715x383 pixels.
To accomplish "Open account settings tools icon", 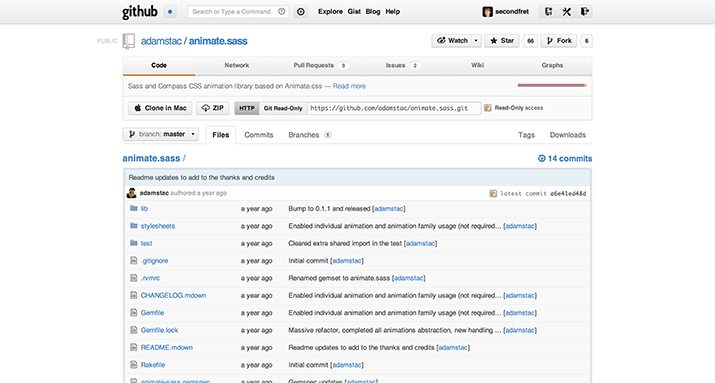I will pyautogui.click(x=566, y=12).
